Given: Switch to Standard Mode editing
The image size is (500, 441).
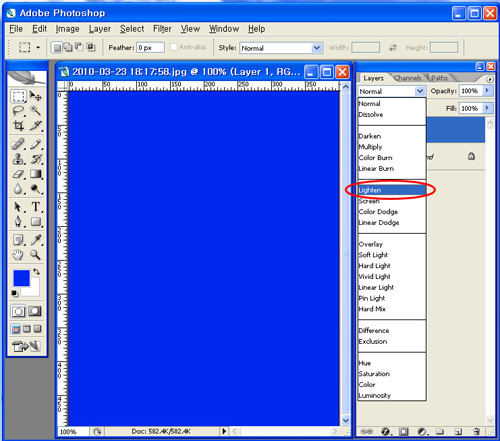Looking at the screenshot, I should click(x=18, y=311).
